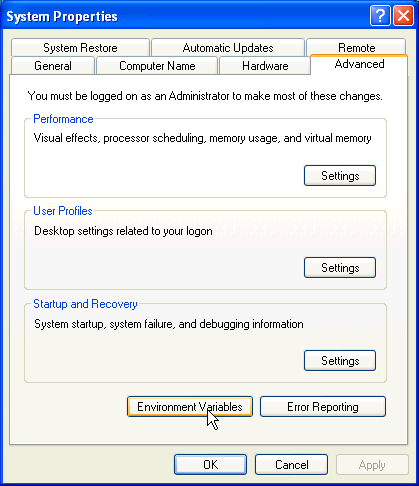Open the Automatic Updates tab
Image resolution: width=419 pixels, height=486 pixels.
pyautogui.click(x=228, y=48)
